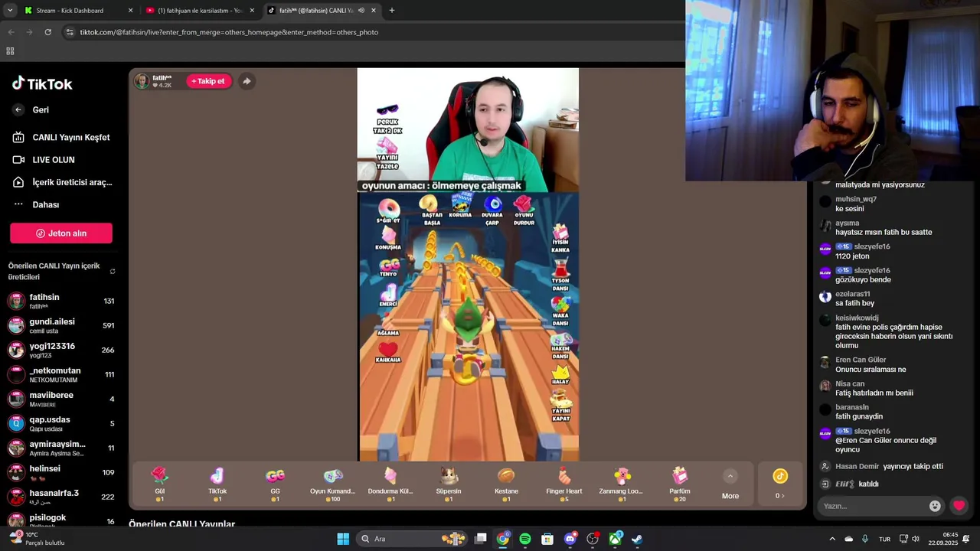
Task: Refresh suggested LIVE creators list
Action: (113, 272)
